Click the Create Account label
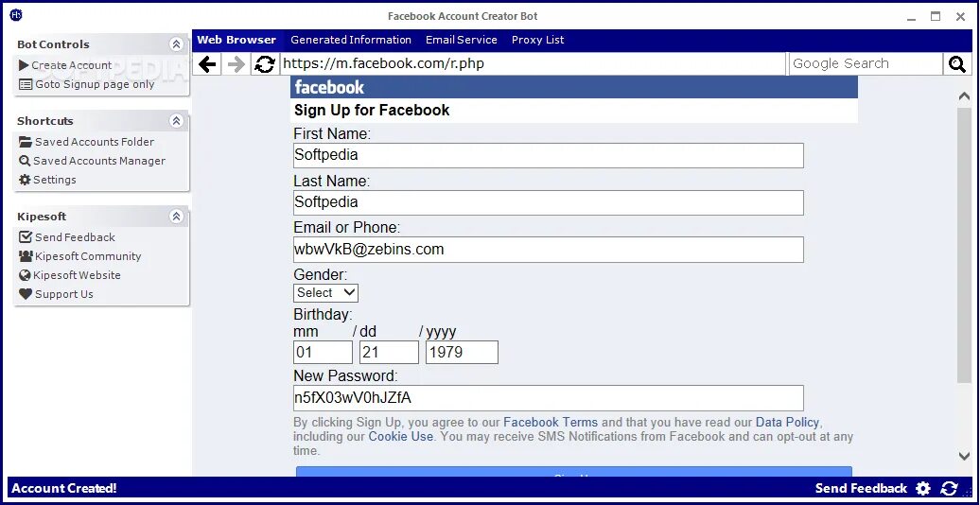Image resolution: width=980 pixels, height=505 pixels. pos(71,65)
